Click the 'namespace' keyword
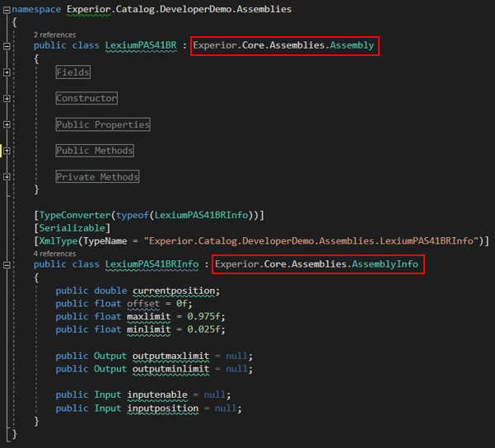The width and height of the screenshot is (495, 448). (36, 10)
